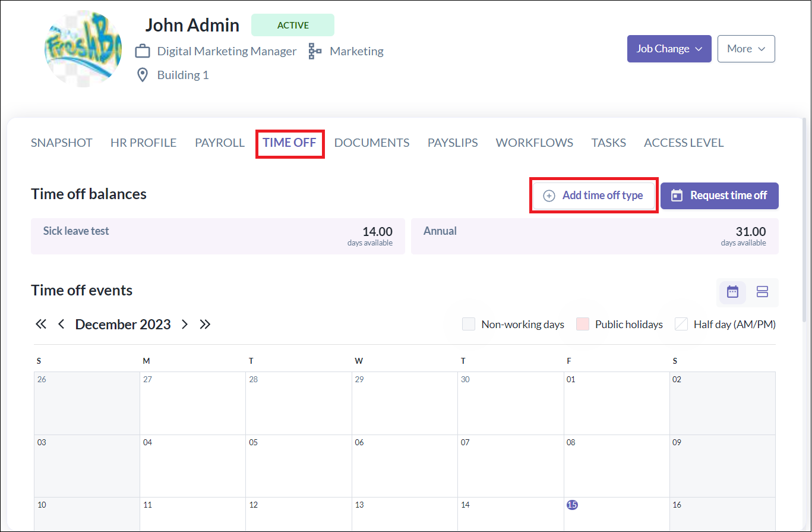Open the HR Profile tab

[x=144, y=143]
